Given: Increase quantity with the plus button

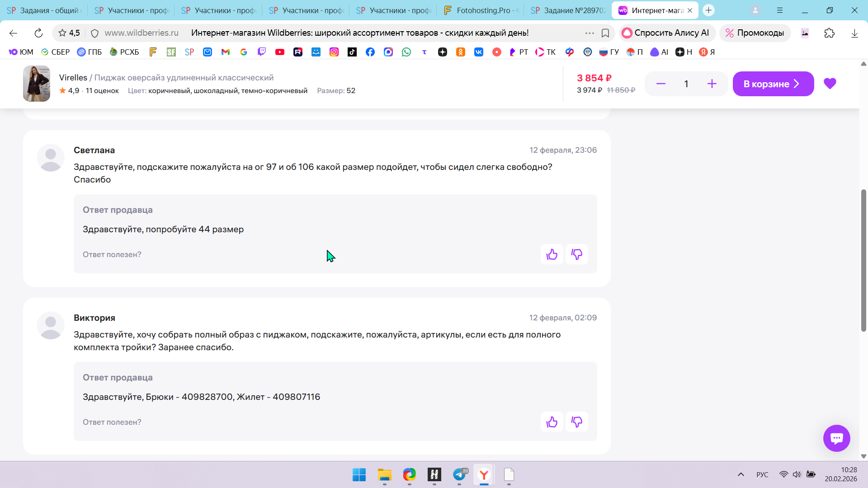Looking at the screenshot, I should click(x=712, y=84).
